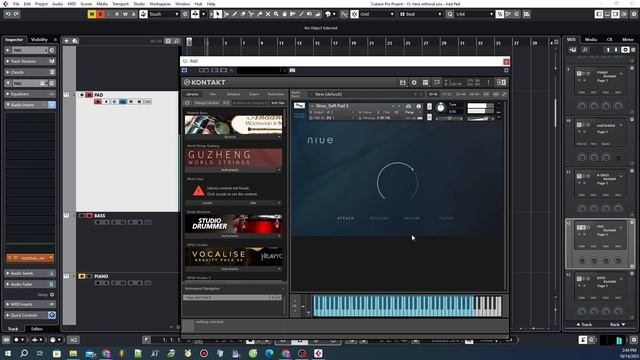Viewport: 640px width, 360px height.
Task: Click Editor tab at inspector bottom
Action: [37, 329]
